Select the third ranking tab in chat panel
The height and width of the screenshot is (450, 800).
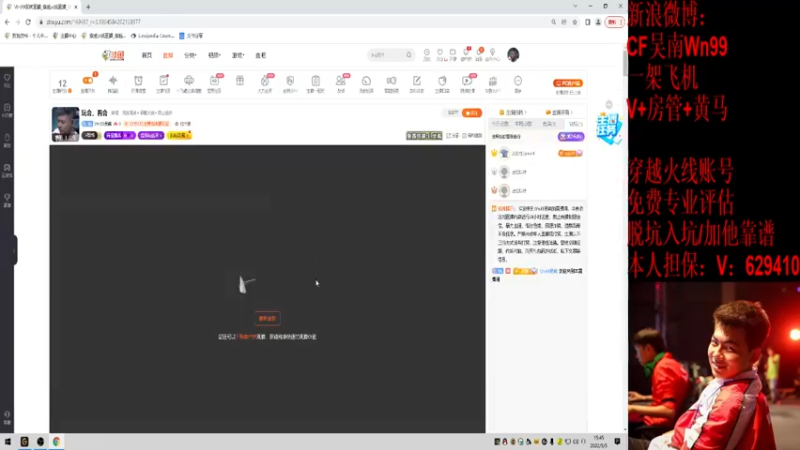[x=549, y=124]
